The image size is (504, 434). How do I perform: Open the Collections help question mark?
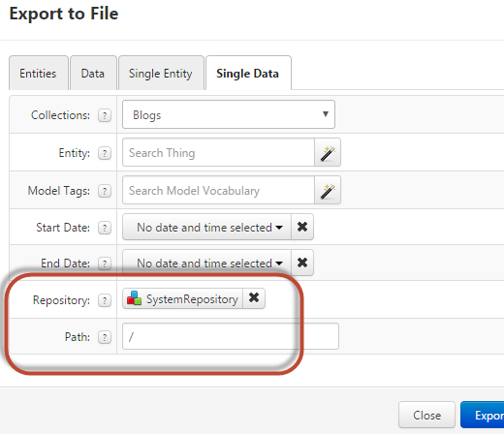[105, 115]
